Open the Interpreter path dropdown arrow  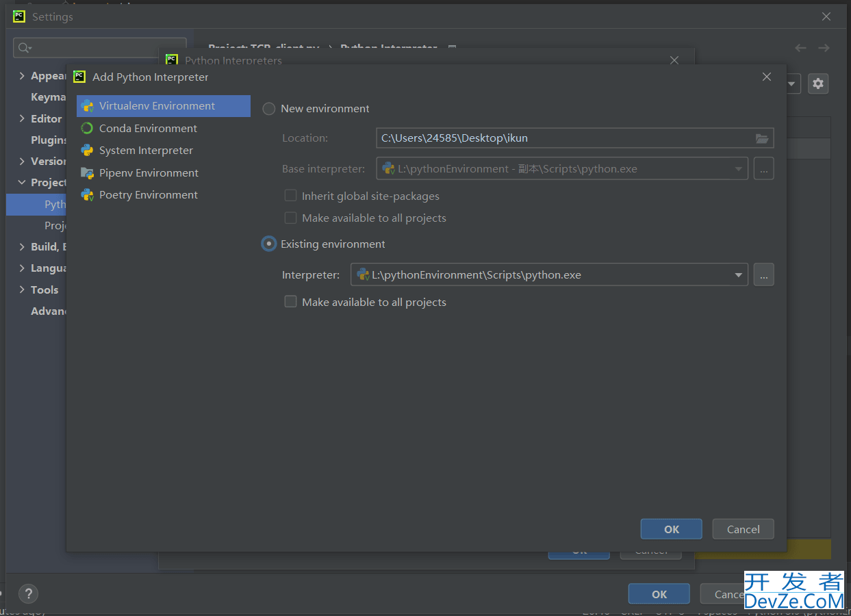739,275
